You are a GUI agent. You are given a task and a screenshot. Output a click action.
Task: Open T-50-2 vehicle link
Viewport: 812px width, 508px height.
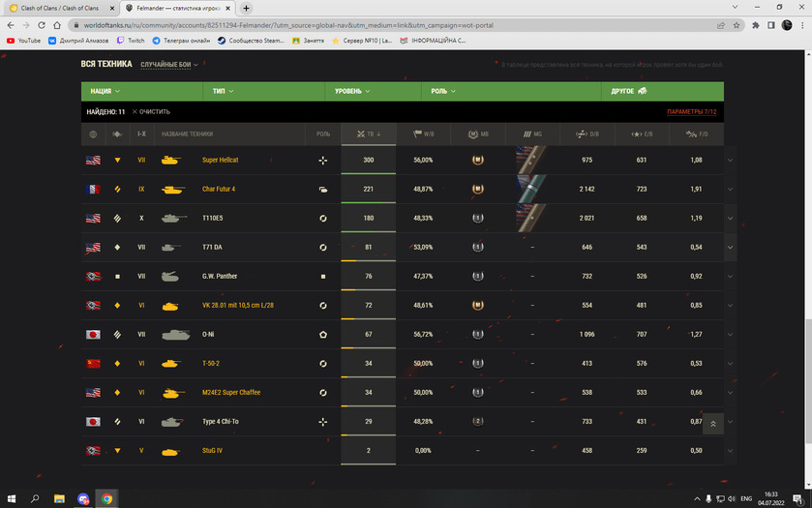(x=211, y=364)
